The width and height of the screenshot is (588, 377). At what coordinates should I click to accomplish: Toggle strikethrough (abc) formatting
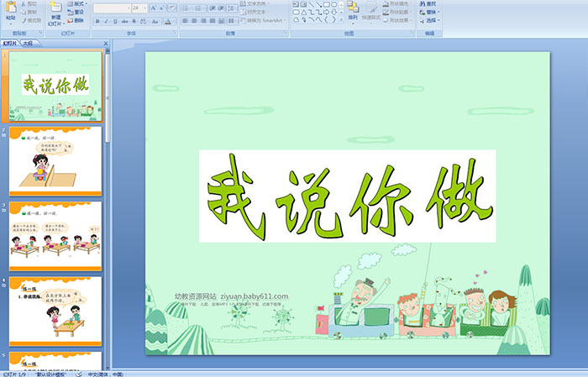tap(124, 21)
